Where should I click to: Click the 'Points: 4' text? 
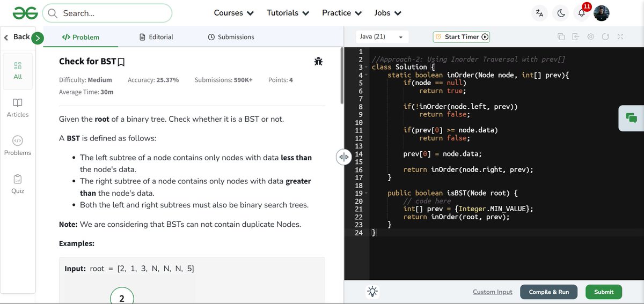coord(281,80)
